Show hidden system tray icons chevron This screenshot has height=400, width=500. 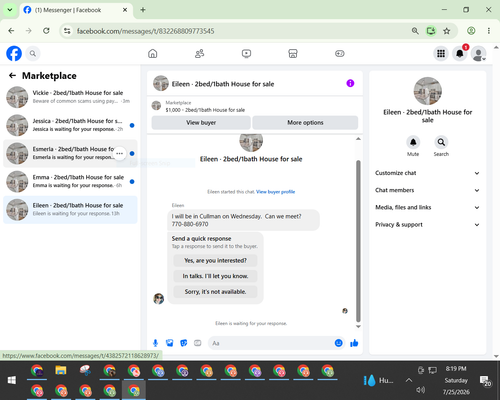409,380
